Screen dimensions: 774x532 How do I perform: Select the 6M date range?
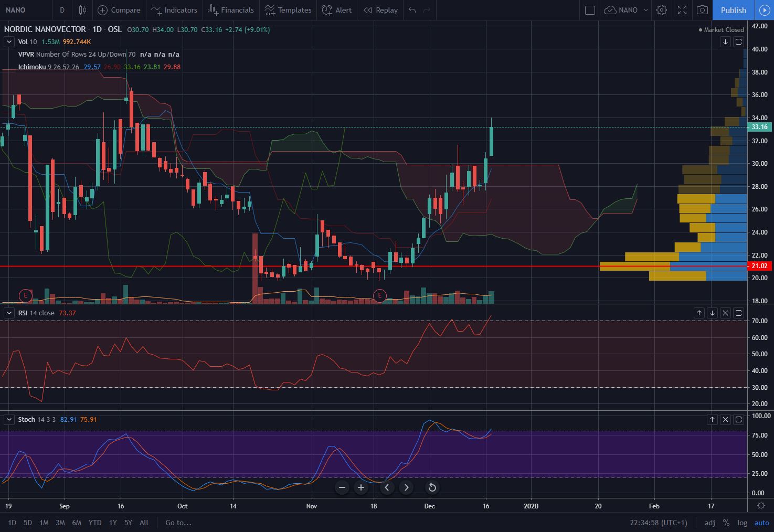pyautogui.click(x=77, y=523)
